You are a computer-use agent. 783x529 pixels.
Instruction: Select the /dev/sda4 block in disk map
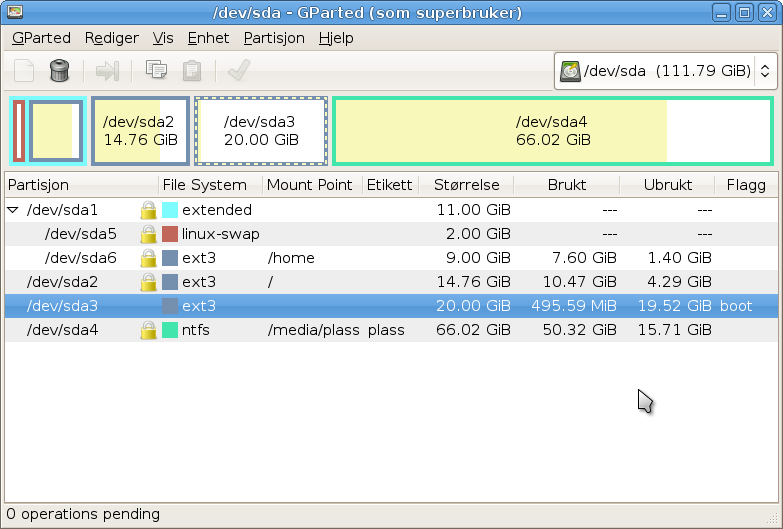pos(553,131)
